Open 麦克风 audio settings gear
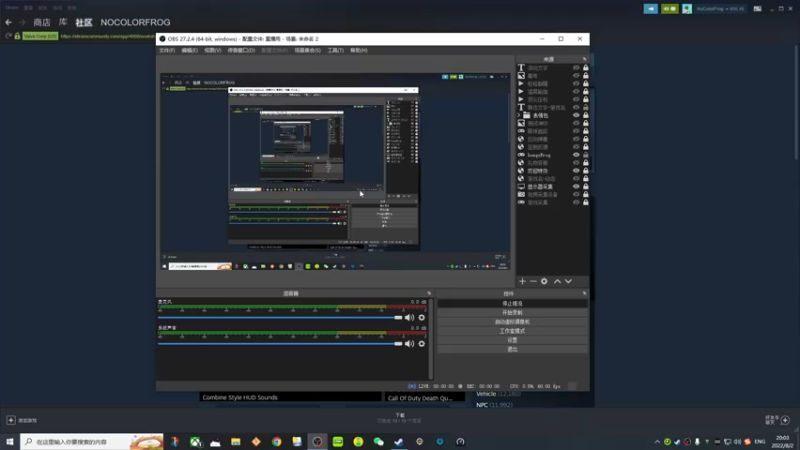 (421, 317)
